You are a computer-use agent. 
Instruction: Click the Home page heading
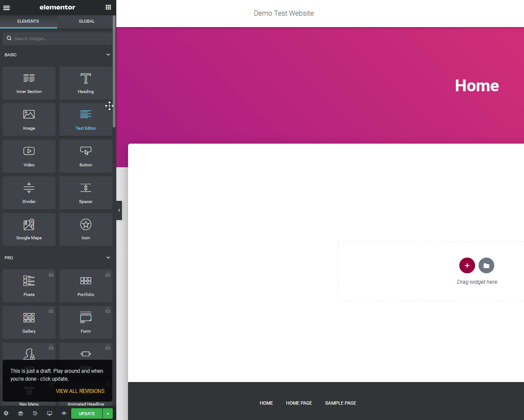(x=477, y=86)
